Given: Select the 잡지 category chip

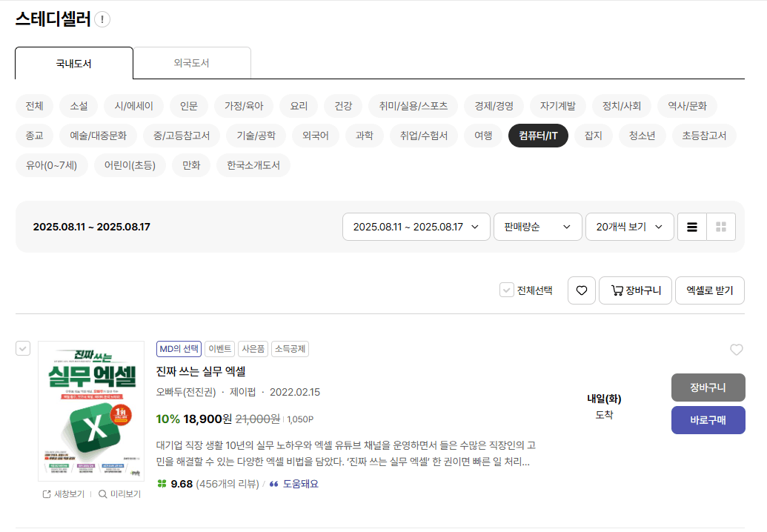Looking at the screenshot, I should click(594, 136).
